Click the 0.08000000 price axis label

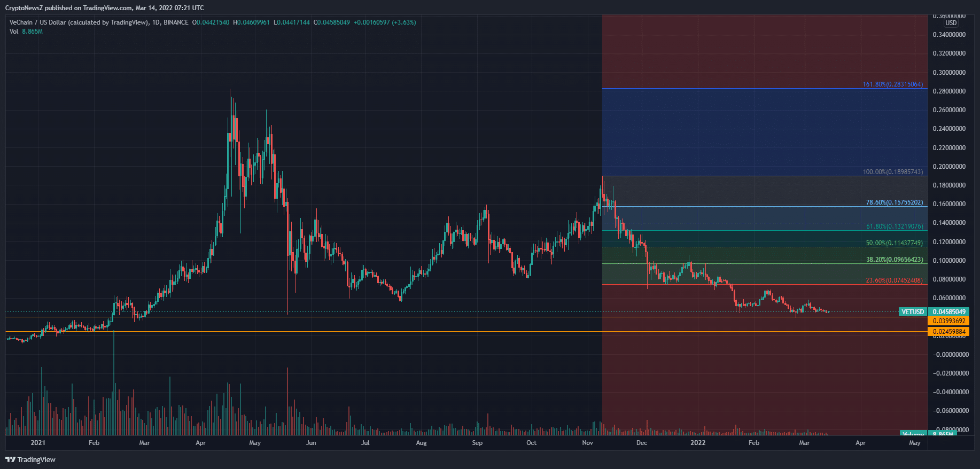(x=949, y=279)
